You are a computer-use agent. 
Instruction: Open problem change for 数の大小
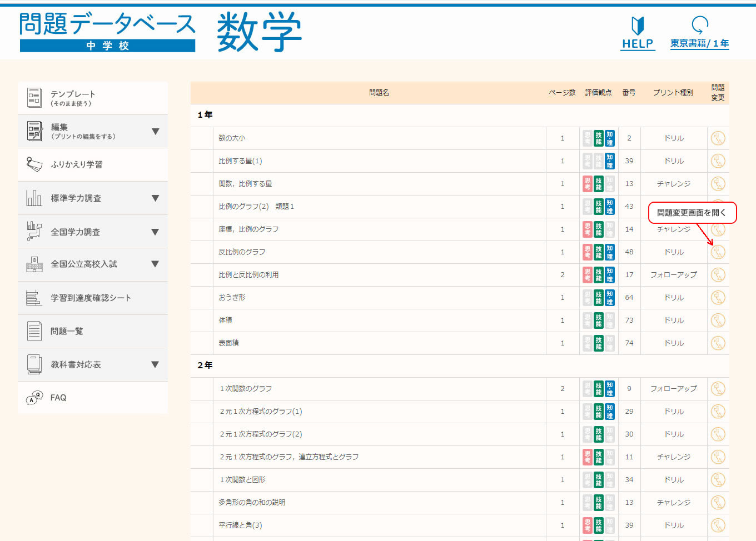[718, 138]
